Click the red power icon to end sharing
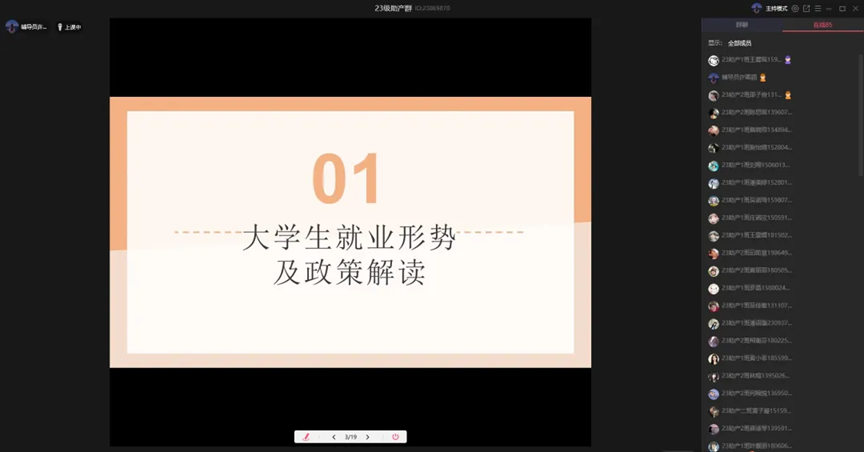Viewport: 864px width, 452px height. (x=395, y=437)
